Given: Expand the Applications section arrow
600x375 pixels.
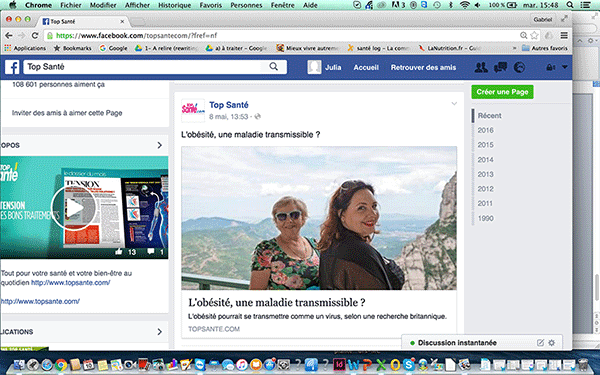Looking at the screenshot, I should (160, 332).
